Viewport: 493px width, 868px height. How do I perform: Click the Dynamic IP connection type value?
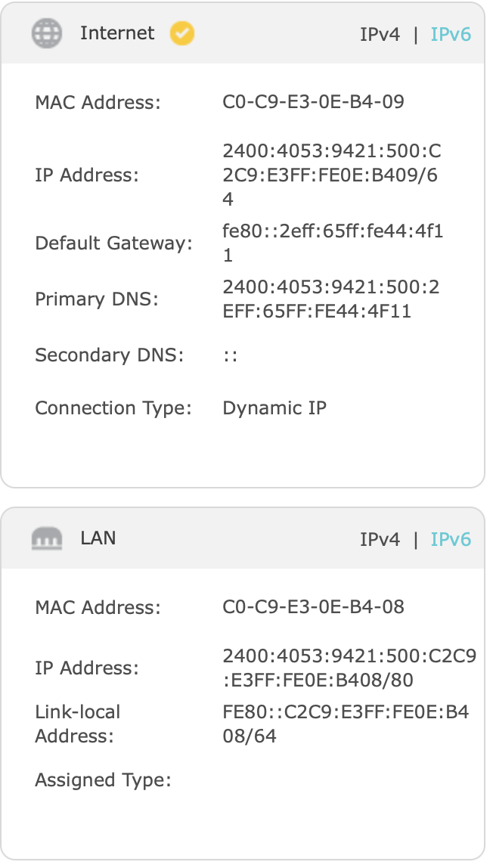[274, 408]
